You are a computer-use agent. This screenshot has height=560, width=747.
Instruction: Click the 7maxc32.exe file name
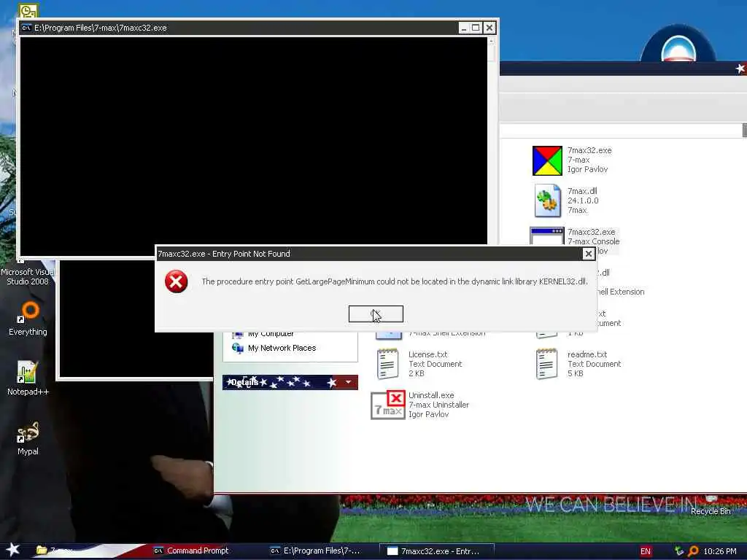point(591,232)
